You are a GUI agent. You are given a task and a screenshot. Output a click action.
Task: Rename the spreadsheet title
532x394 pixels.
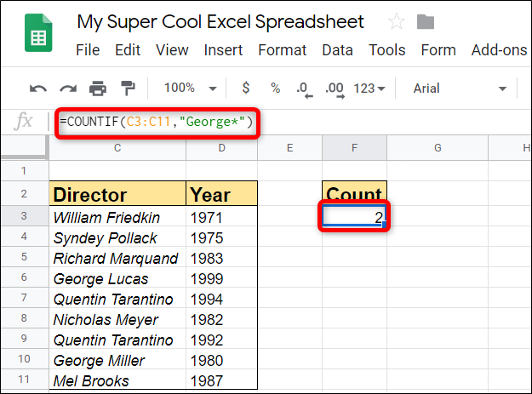tap(220, 22)
